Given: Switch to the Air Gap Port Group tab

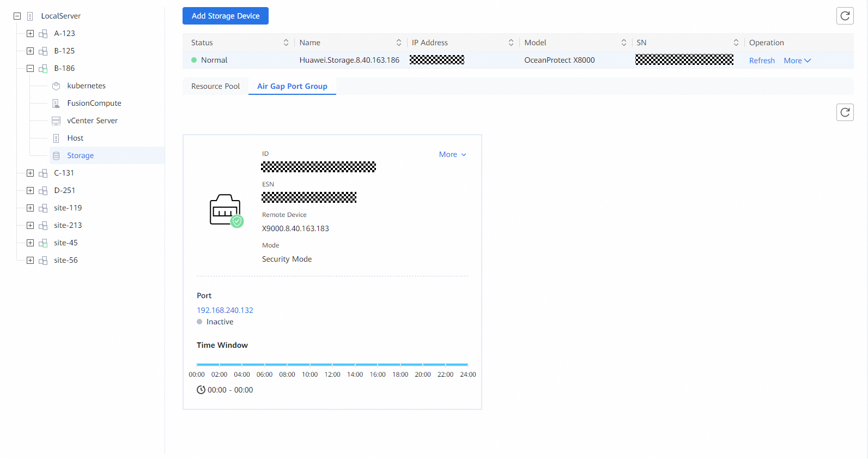Looking at the screenshot, I should (x=292, y=86).
